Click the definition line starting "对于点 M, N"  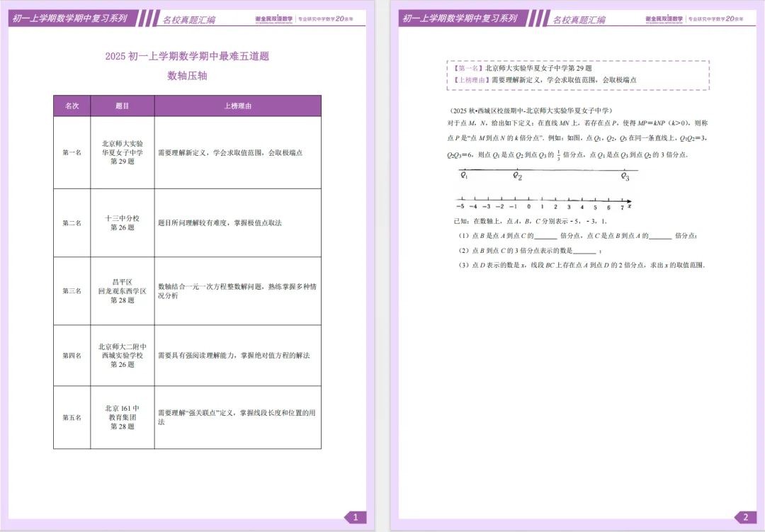coord(577,123)
